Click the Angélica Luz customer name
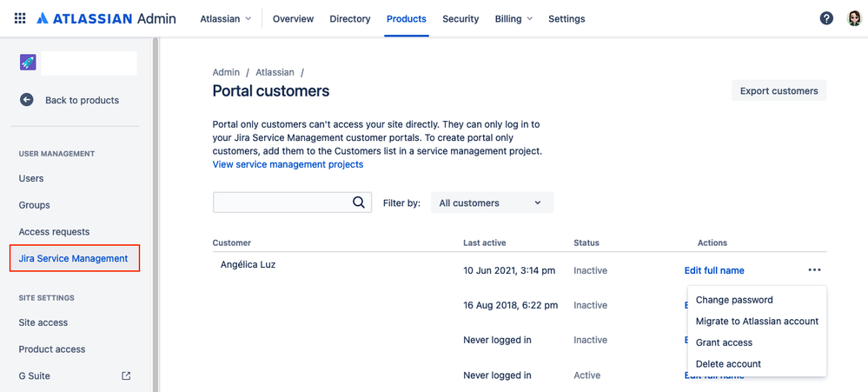 pos(248,264)
